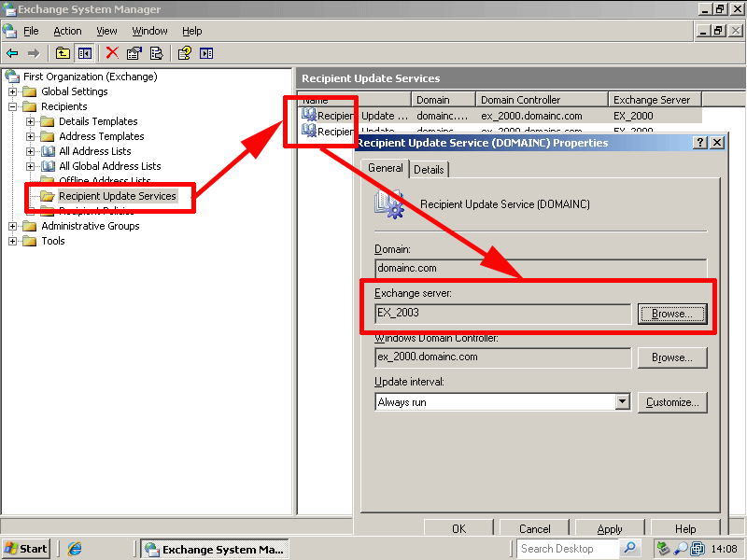Sort by the Domain Controller column header
Viewport: 747px width, 560px height.
(x=543, y=100)
